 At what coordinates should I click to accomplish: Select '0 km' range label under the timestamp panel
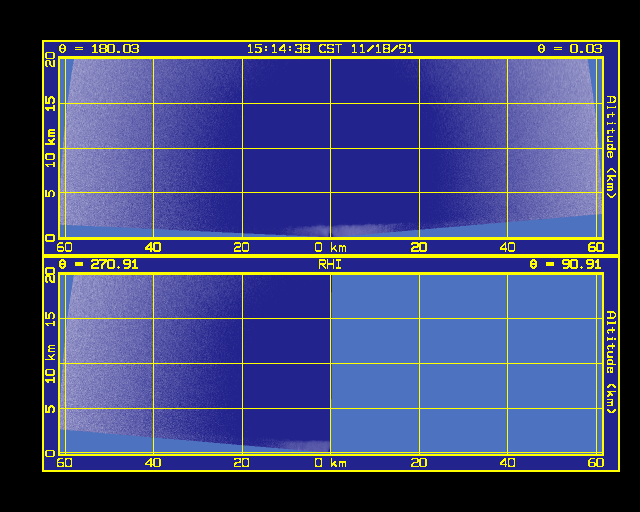click(x=331, y=247)
